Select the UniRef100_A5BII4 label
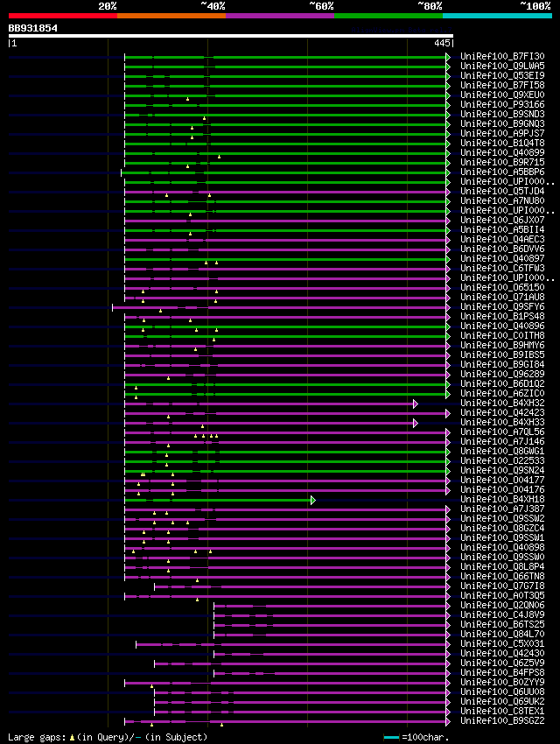The width and height of the screenshot is (560, 744). pos(502,229)
